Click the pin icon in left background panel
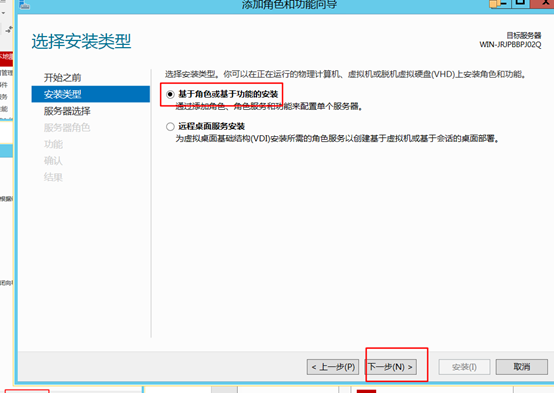Viewport: 554px width, 393px height. 9,30
